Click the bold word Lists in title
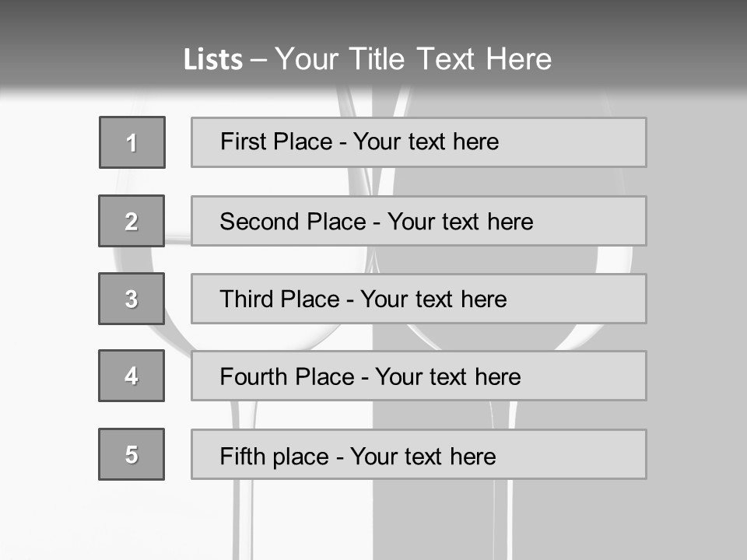Image resolution: width=747 pixels, height=560 pixels. (x=213, y=60)
